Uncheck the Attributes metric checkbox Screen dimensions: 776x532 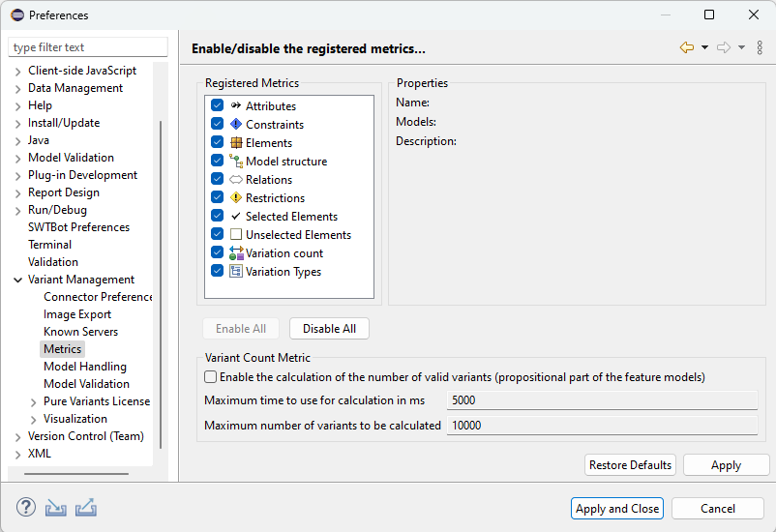(x=218, y=105)
